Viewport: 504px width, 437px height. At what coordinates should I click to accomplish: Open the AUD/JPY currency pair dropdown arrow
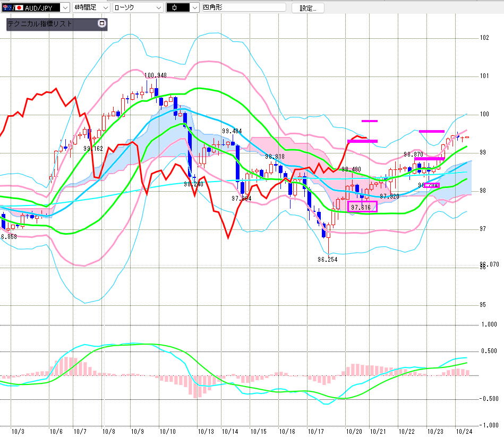point(65,8)
